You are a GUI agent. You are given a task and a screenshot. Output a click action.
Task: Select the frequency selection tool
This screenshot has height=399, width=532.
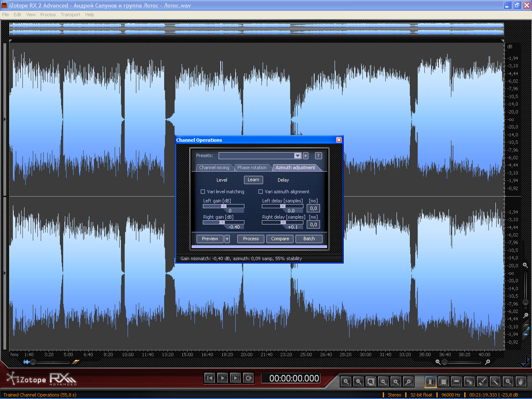456,381
